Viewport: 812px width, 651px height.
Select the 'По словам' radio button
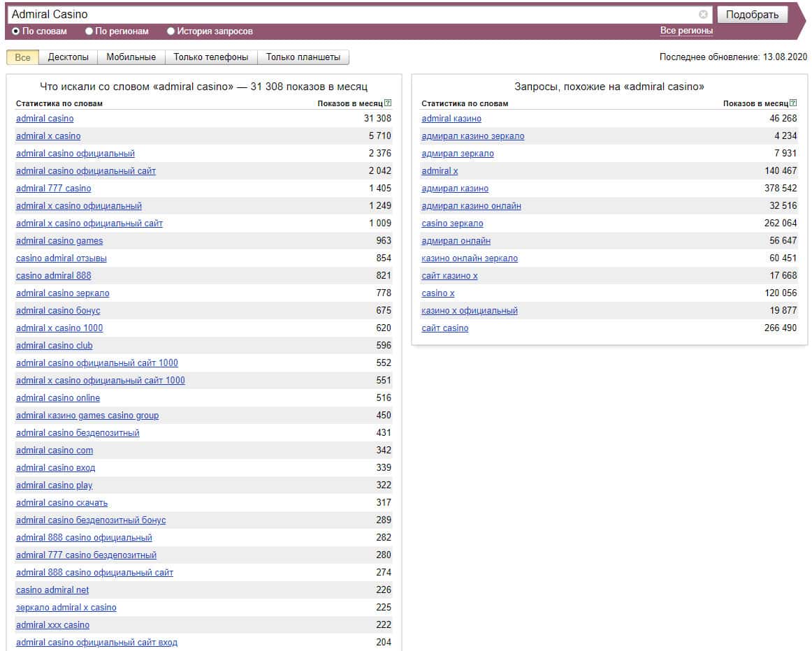[x=16, y=31]
